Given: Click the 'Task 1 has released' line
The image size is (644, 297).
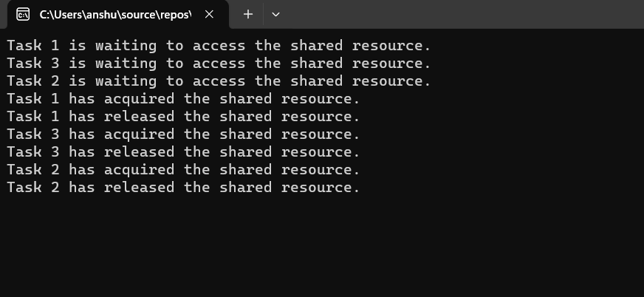Looking at the screenshot, I should tap(183, 116).
